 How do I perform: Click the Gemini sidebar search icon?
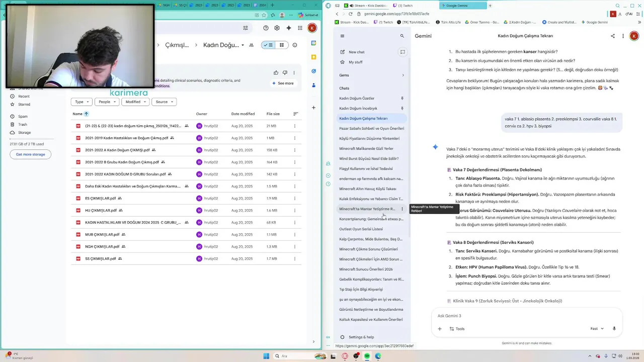point(402,36)
